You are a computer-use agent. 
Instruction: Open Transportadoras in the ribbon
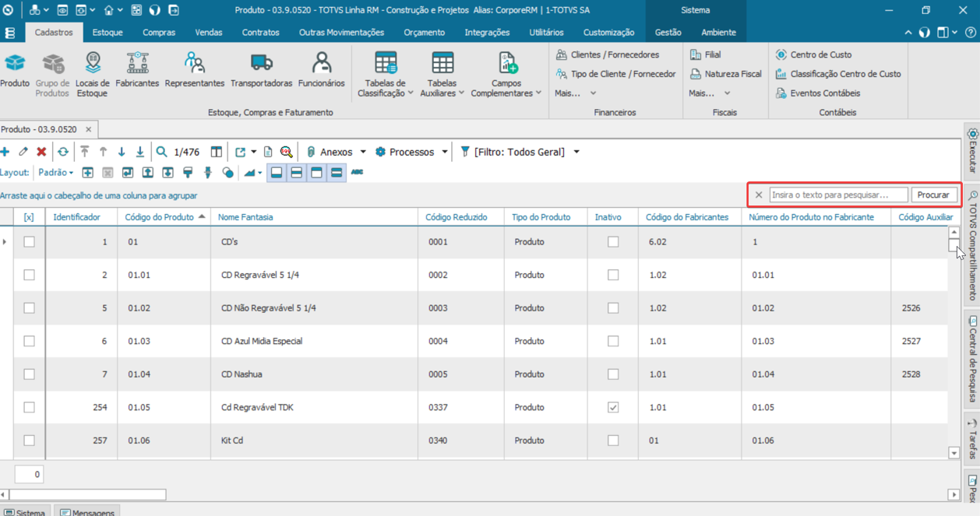click(262, 70)
